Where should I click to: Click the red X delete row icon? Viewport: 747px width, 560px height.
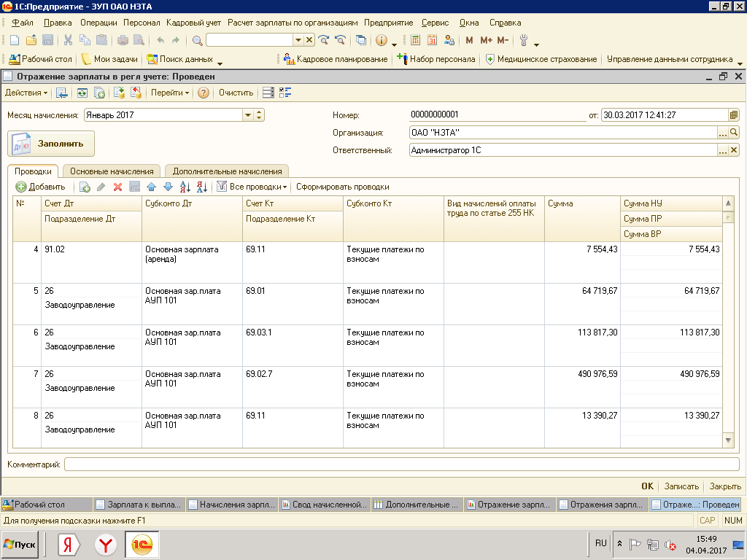pyautogui.click(x=117, y=187)
